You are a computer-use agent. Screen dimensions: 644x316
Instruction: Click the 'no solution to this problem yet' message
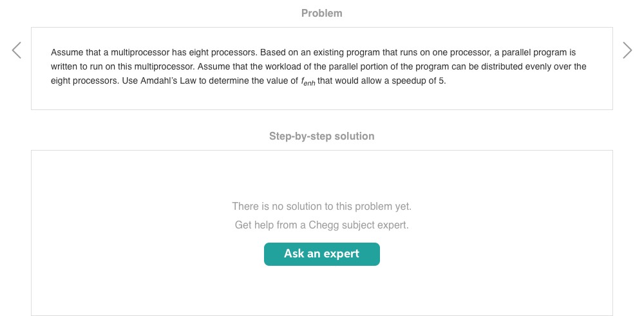click(x=322, y=207)
